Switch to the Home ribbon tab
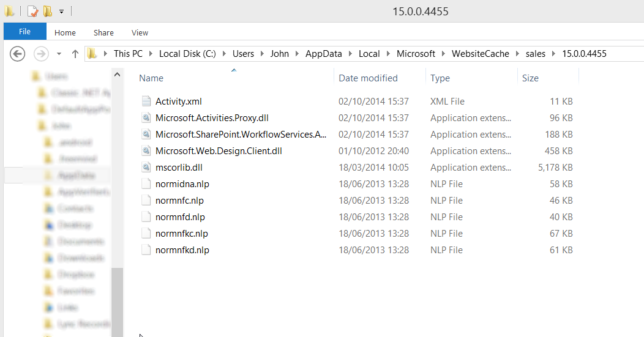Viewport: 644px width, 337px height. 65,33
